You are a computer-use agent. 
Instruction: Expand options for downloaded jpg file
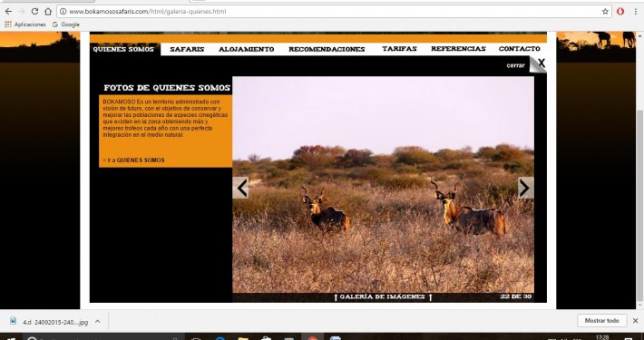click(x=97, y=322)
